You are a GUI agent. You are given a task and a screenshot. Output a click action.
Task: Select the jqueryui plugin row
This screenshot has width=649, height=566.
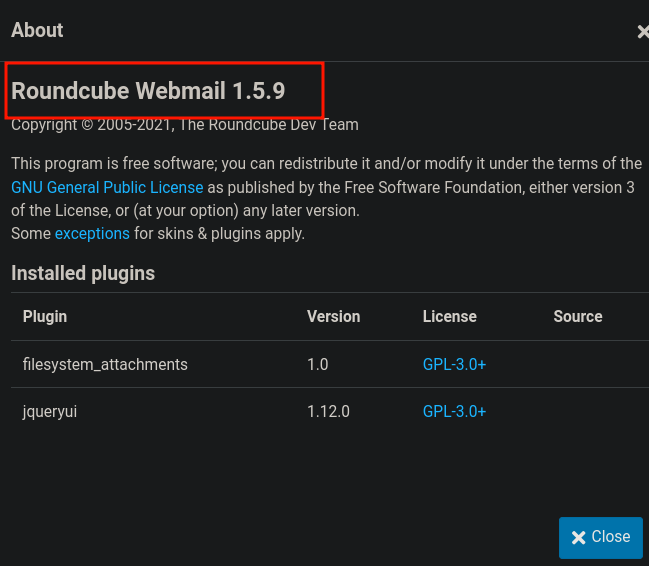[x=330, y=412]
